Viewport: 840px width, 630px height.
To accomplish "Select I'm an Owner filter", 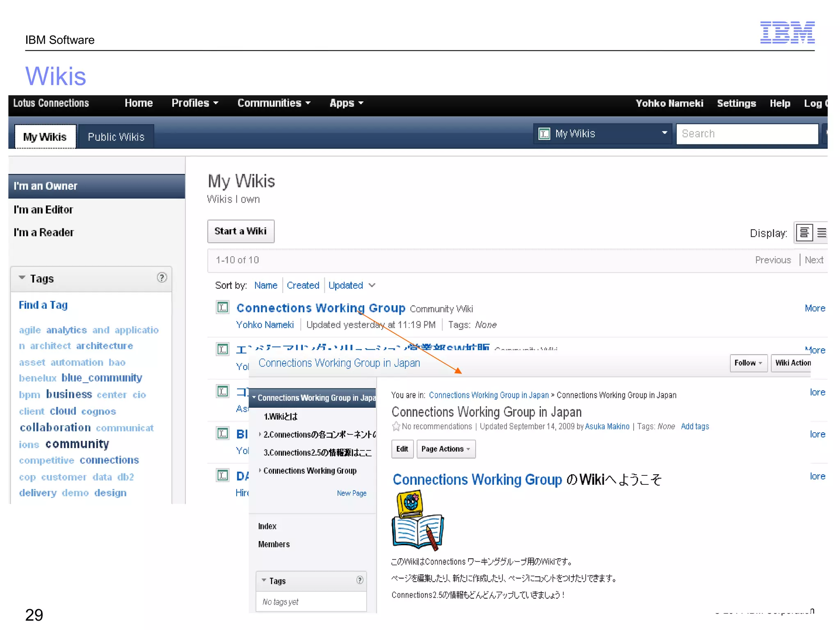I will tap(97, 186).
